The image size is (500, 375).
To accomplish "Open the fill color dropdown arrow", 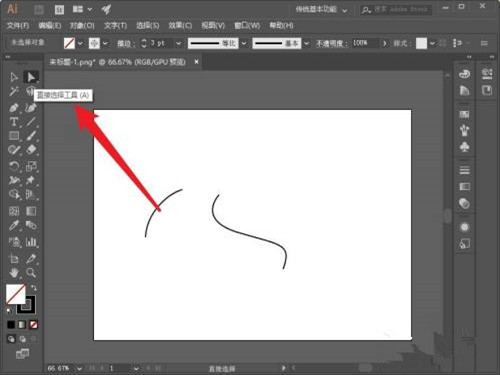I will [80, 43].
